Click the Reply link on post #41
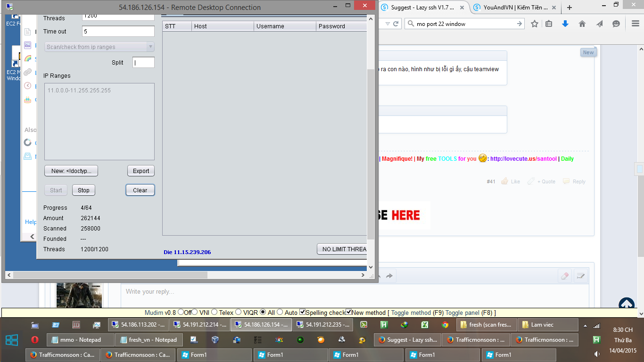This screenshot has width=644, height=362. coord(574,181)
